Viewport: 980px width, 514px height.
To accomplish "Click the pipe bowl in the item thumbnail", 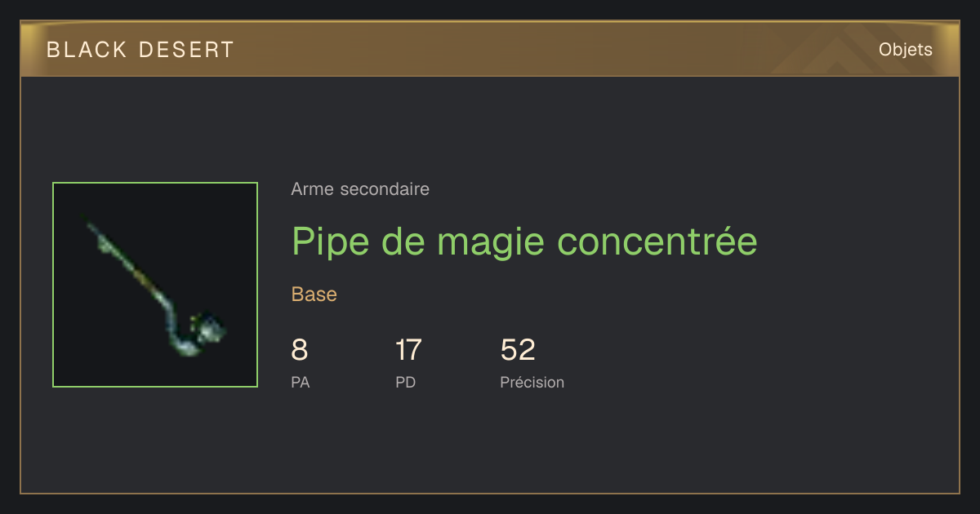I will click(208, 329).
